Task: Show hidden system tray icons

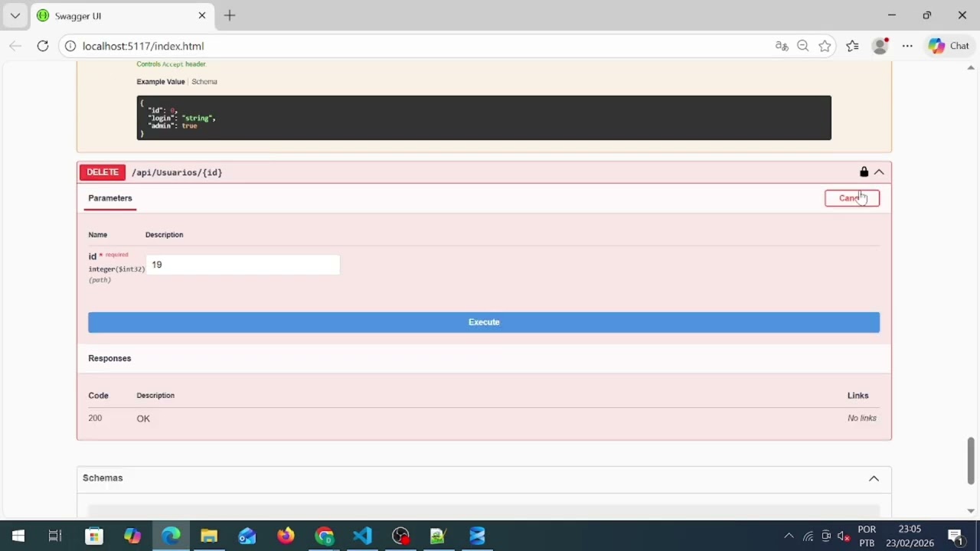Action: pyautogui.click(x=789, y=536)
